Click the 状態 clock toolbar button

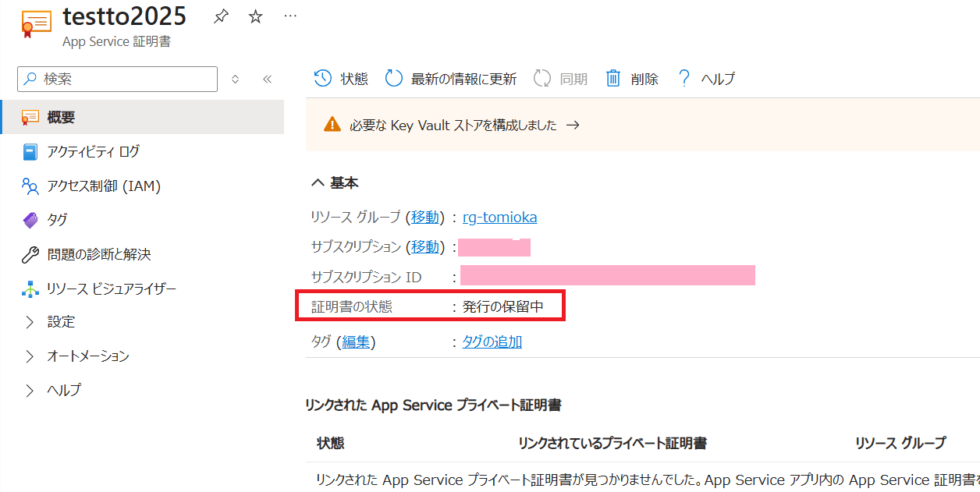[341, 79]
